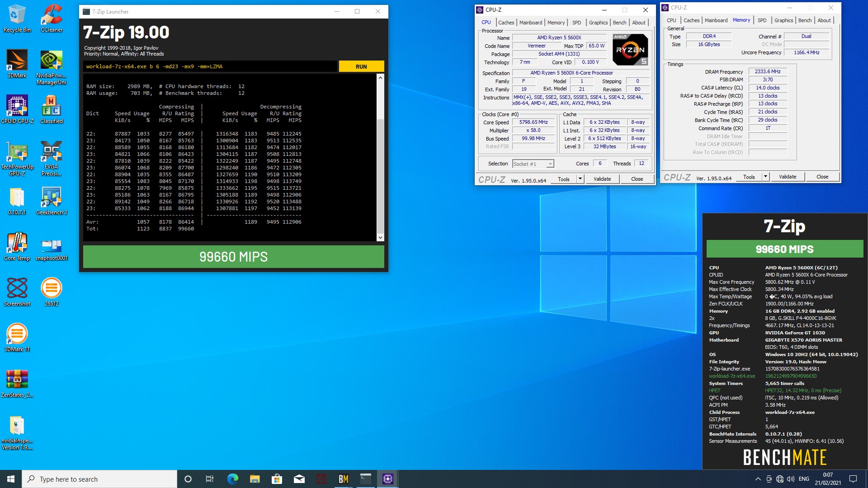Launch TechPowerUp GPU-Z from the desktop
Image resolution: width=868 pixels, height=488 pixels.
pos(17,158)
